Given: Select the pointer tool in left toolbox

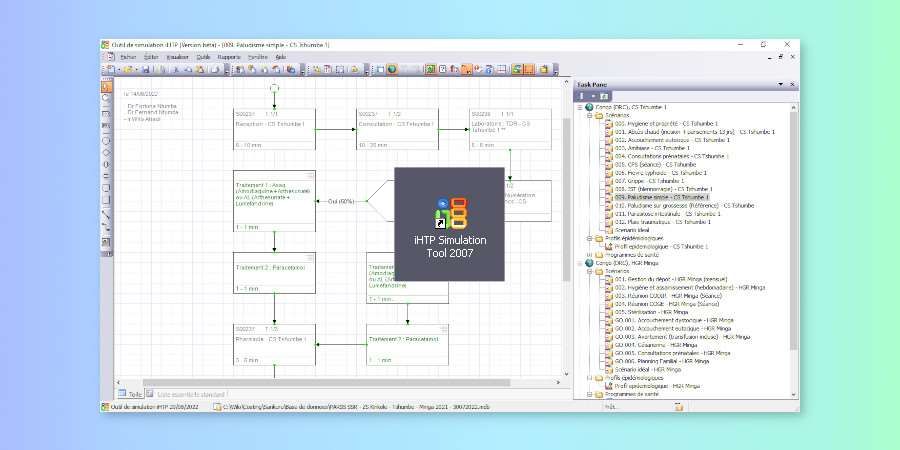Looking at the screenshot, I should click(107, 87).
